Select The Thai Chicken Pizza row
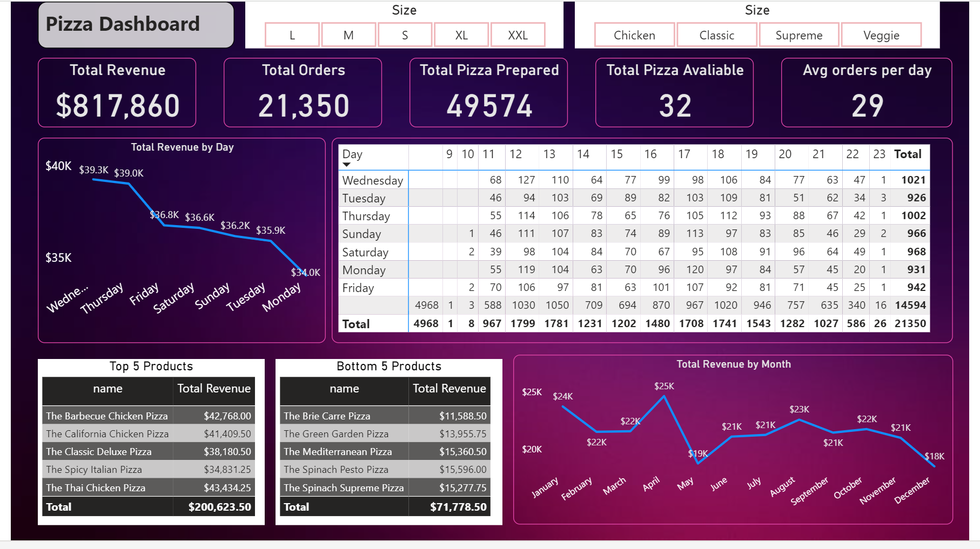 96,488
